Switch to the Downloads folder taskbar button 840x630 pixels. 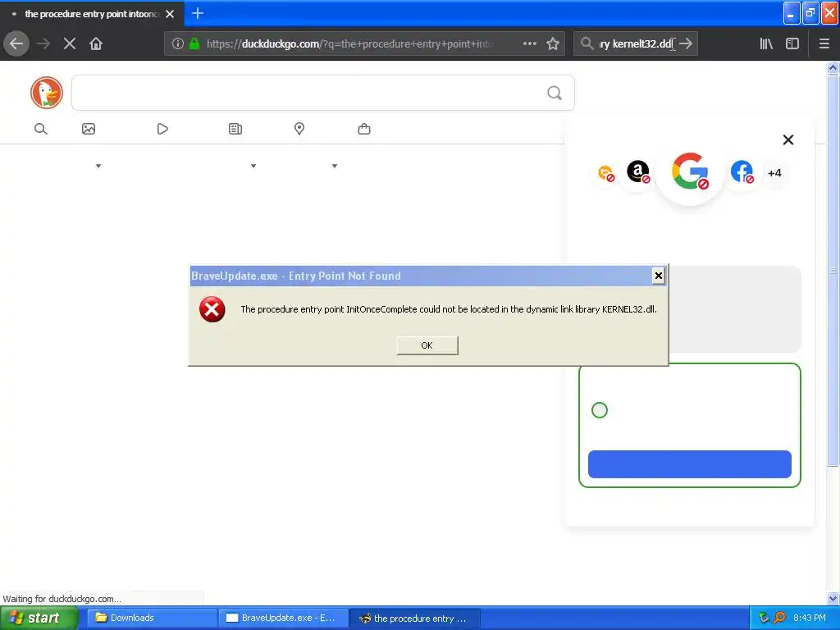(x=152, y=619)
